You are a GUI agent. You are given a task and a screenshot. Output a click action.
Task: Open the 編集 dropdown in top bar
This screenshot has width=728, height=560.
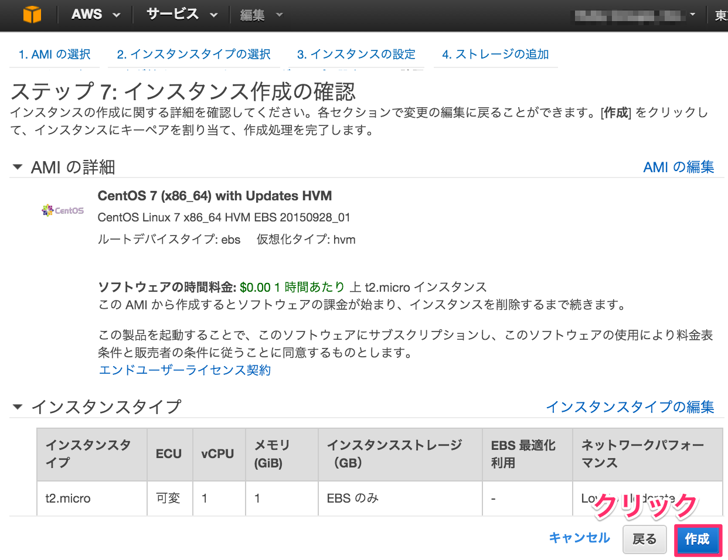tap(261, 15)
